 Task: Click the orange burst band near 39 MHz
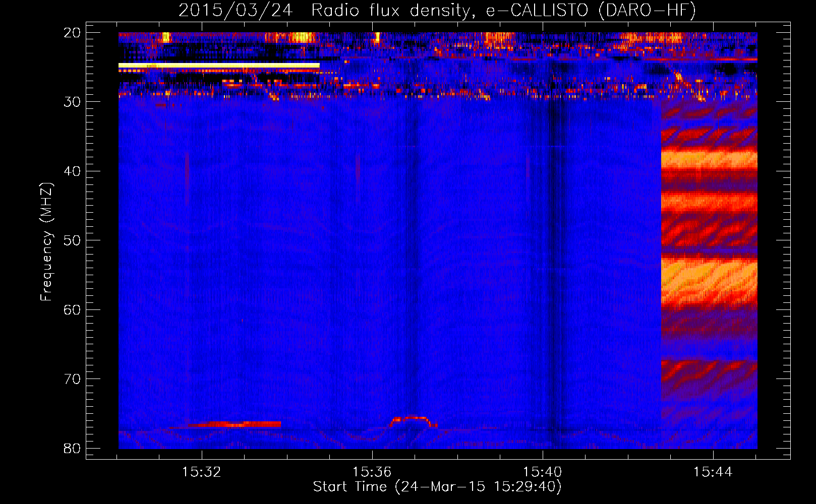click(709, 160)
